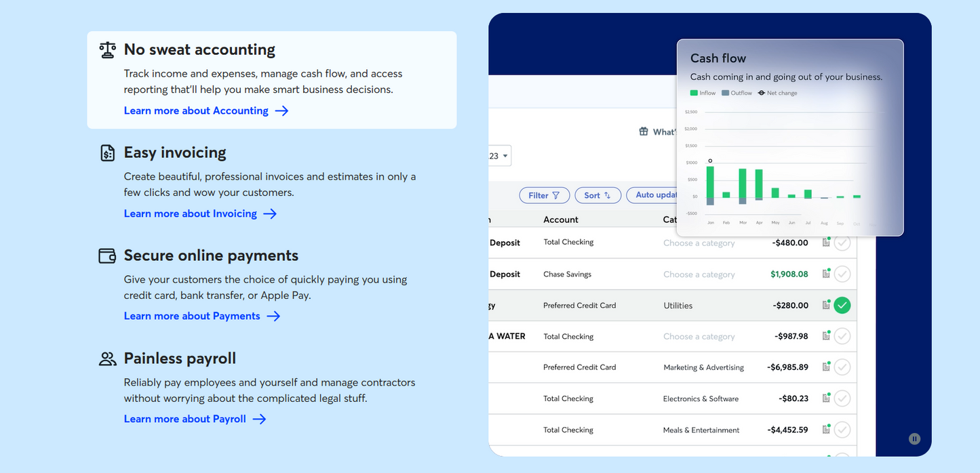Click the accounting scale icon
The image size is (980, 473).
click(108, 50)
